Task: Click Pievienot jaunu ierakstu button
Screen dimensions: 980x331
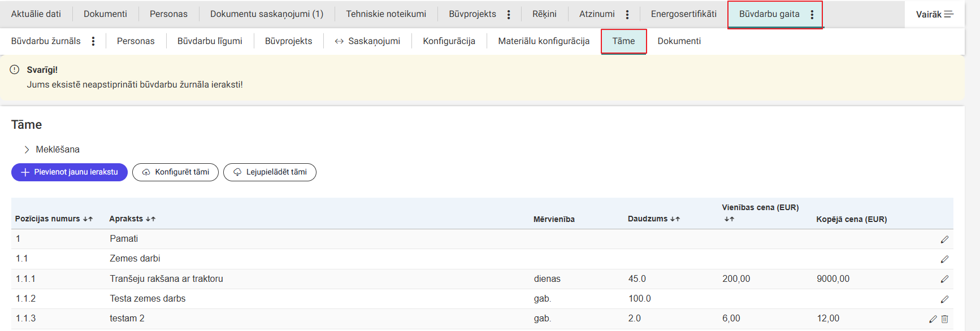Action: [x=70, y=172]
